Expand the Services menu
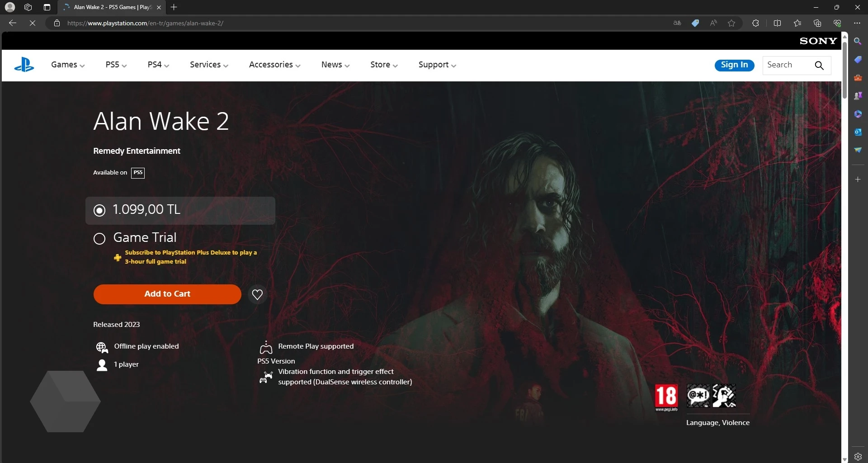 click(x=209, y=65)
